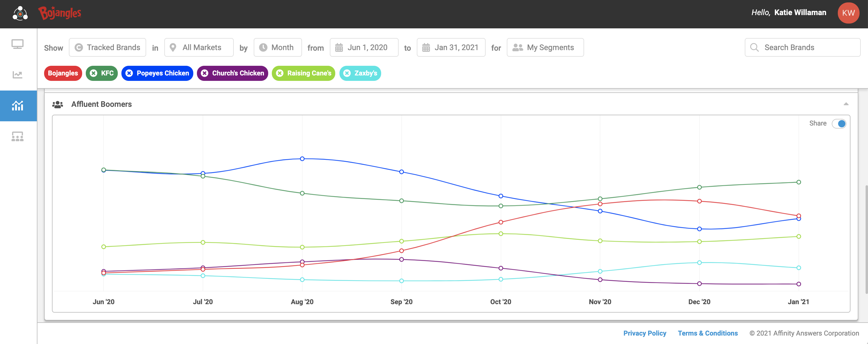This screenshot has width=868, height=344.
Task: Click KFC green point at Aug '20
Action: 302,193
